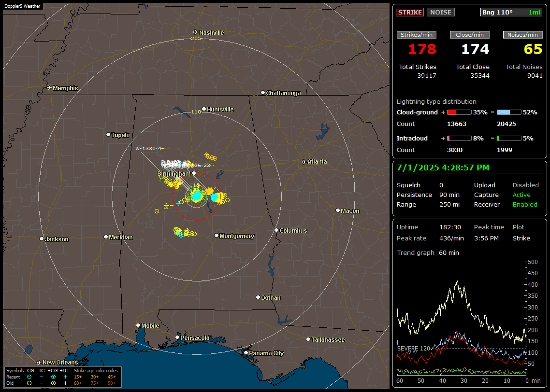
Task: Click the orange strike cluster marker
Action: click(209, 191)
